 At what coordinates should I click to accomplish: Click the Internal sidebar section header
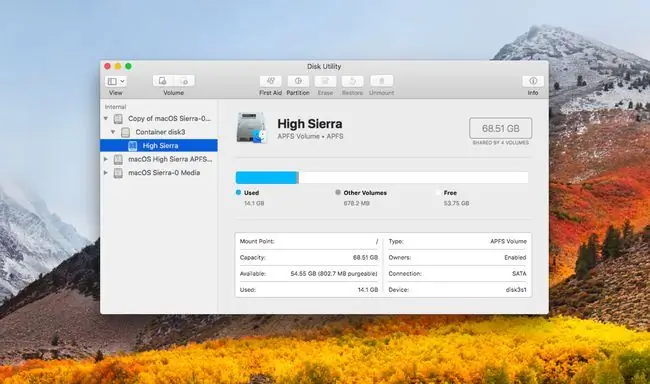[x=115, y=107]
